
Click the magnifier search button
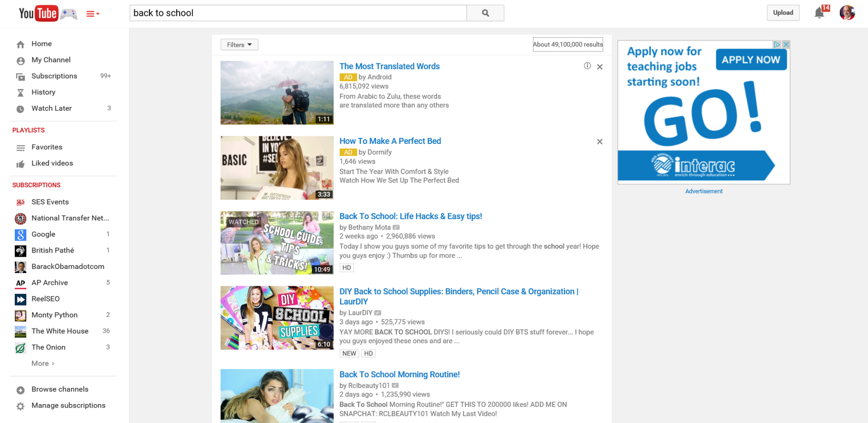tap(485, 13)
